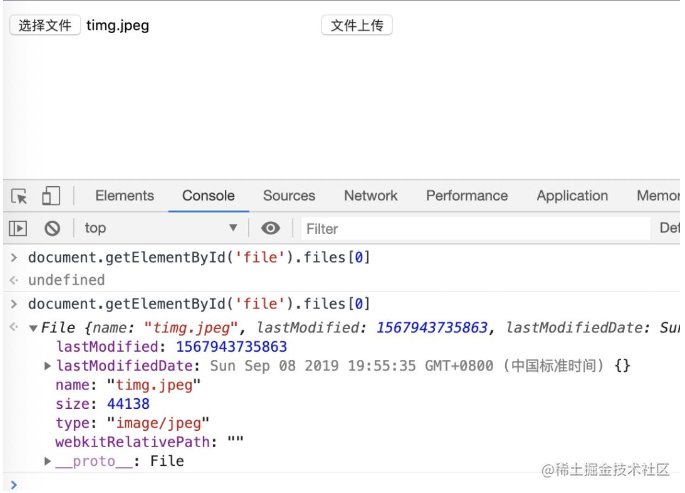Click the 文件上传 upload button
685x493 pixels.
click(356, 25)
